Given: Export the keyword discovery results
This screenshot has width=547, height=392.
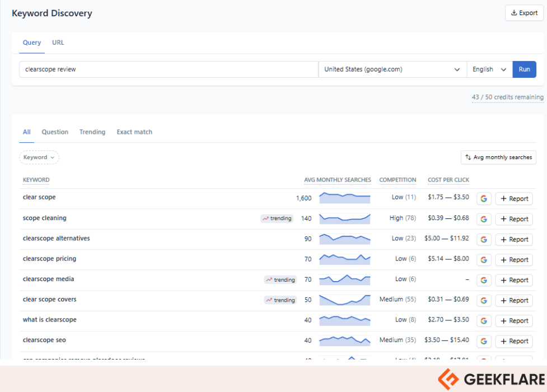Looking at the screenshot, I should pyautogui.click(x=524, y=13).
